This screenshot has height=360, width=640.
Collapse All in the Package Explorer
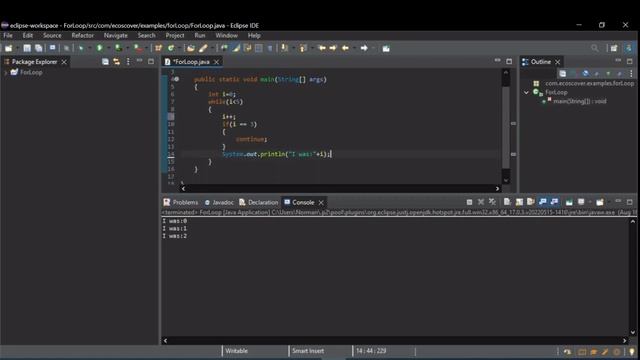point(105,62)
